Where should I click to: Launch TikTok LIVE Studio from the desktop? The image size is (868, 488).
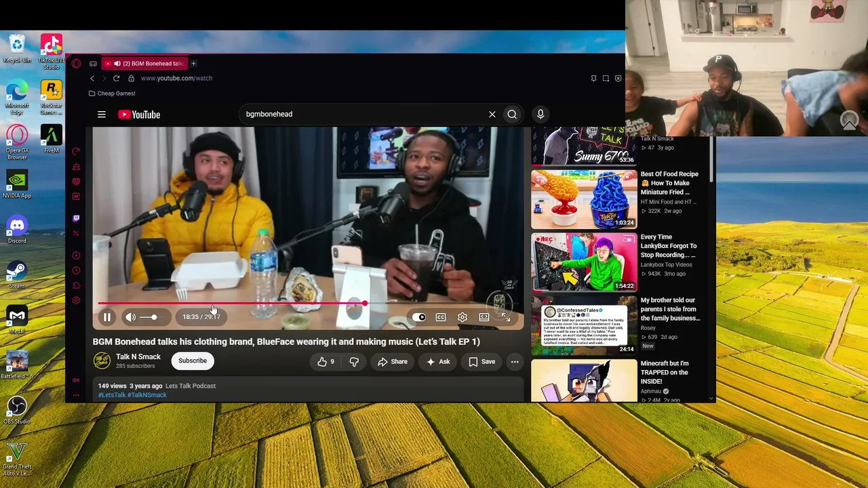(x=52, y=52)
